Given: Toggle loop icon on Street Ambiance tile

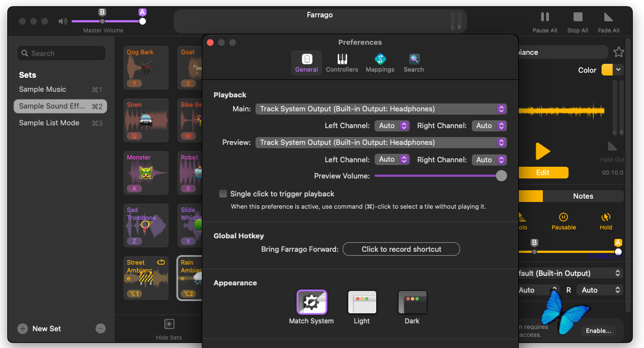Looking at the screenshot, I should (161, 262).
